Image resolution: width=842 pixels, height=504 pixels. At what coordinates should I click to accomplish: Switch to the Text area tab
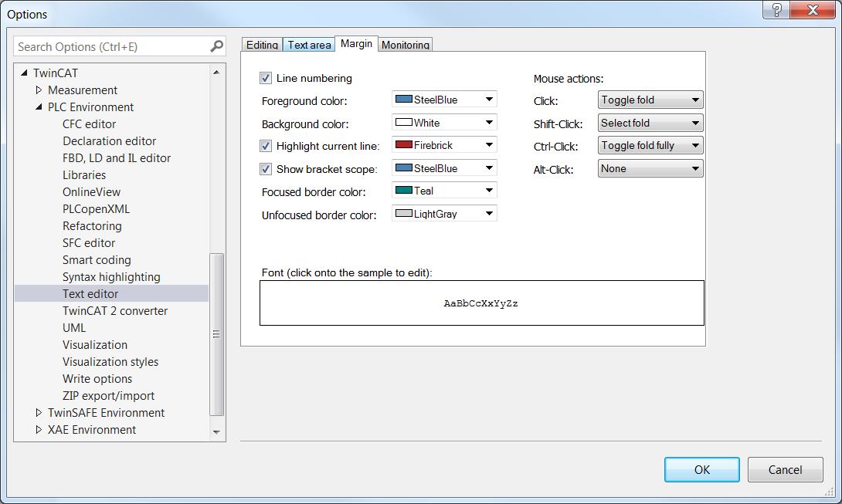[x=309, y=45]
